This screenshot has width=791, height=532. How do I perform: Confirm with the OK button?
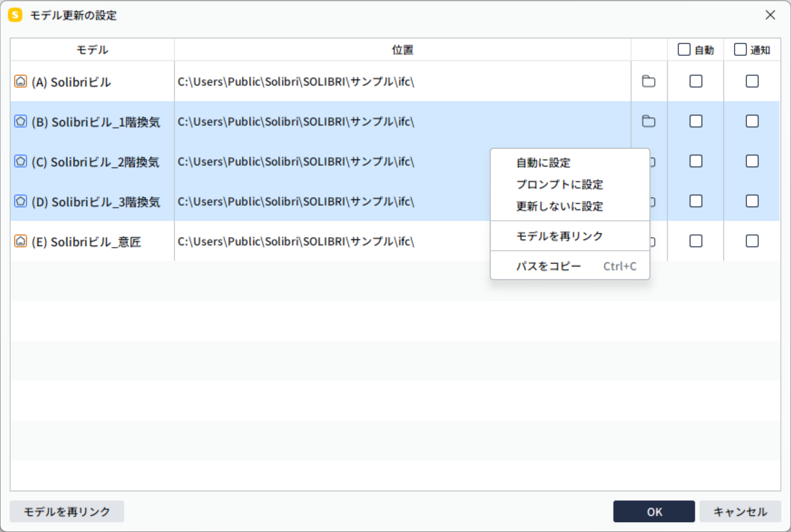coord(654,511)
